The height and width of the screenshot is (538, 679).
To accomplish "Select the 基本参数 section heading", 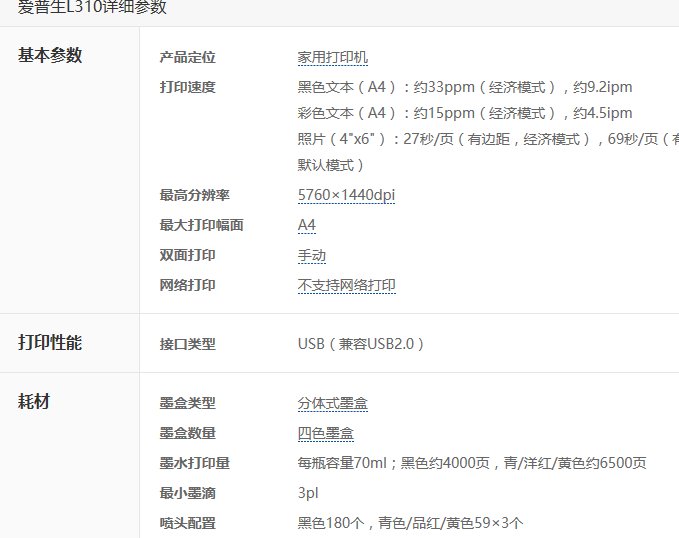I will click(x=50, y=55).
